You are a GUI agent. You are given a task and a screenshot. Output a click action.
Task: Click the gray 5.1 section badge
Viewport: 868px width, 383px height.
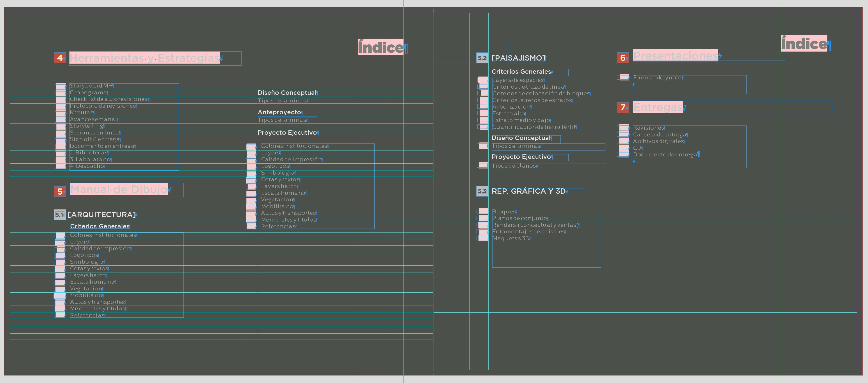[60, 215]
